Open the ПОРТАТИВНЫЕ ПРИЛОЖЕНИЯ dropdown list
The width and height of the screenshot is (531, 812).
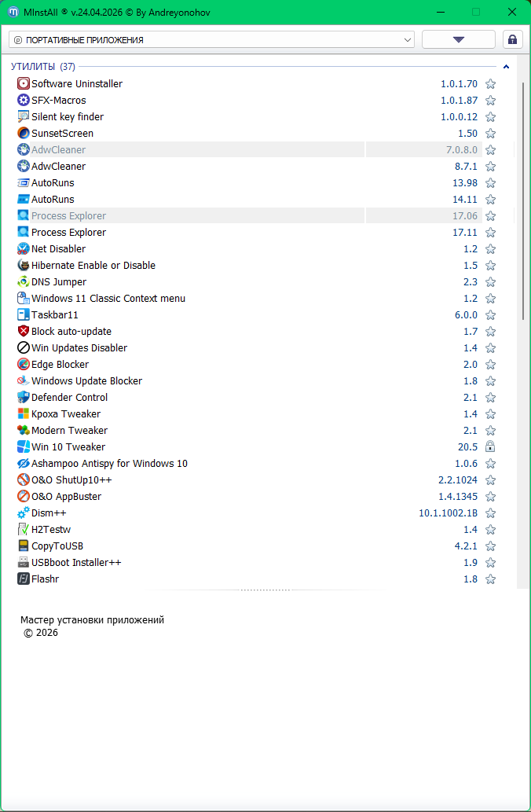[211, 39]
